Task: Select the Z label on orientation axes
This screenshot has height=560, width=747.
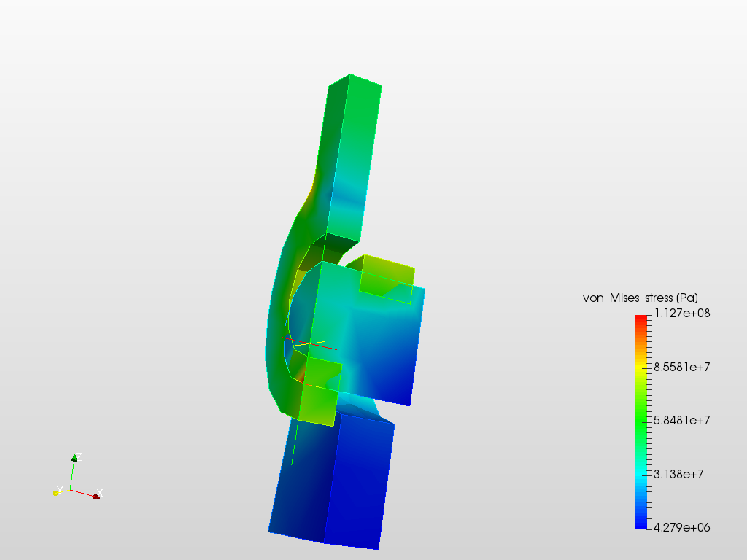Action: 79,456
